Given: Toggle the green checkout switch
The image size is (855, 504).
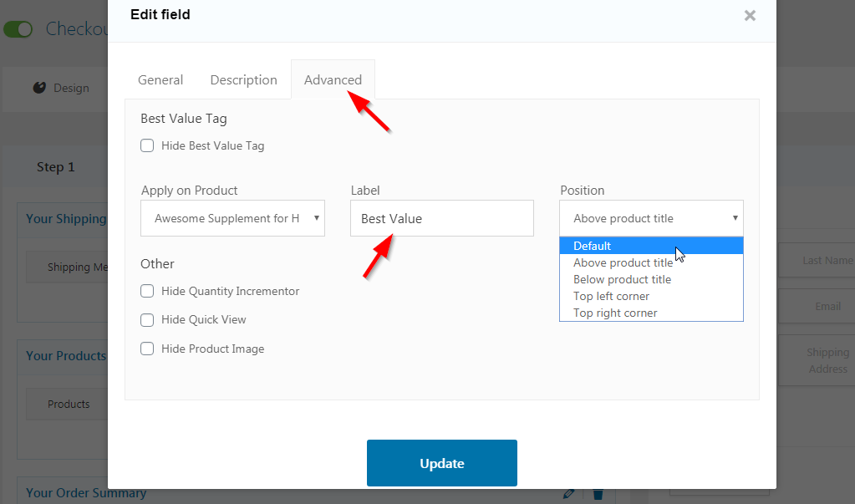Looking at the screenshot, I should (18, 29).
